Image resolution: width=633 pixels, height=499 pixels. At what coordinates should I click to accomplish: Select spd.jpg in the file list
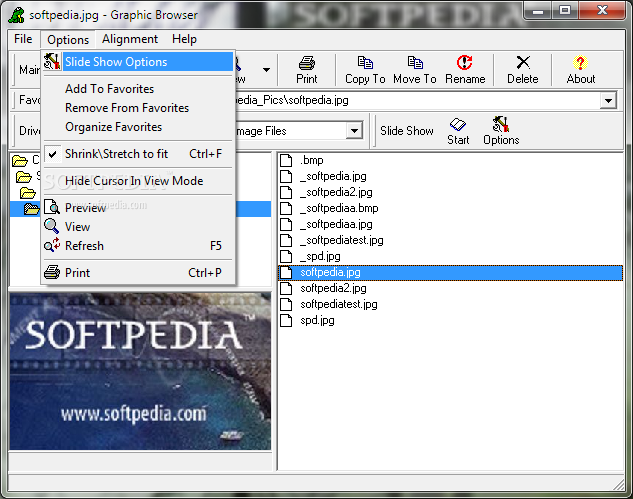(x=317, y=321)
